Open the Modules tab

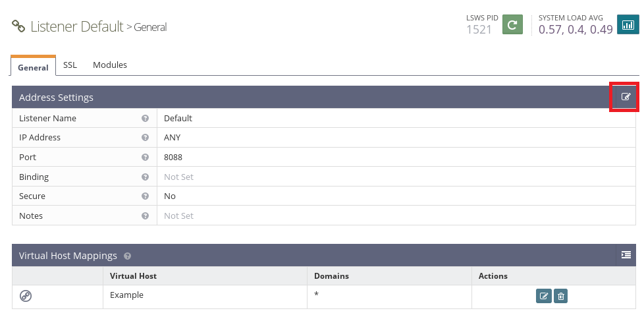click(x=110, y=65)
